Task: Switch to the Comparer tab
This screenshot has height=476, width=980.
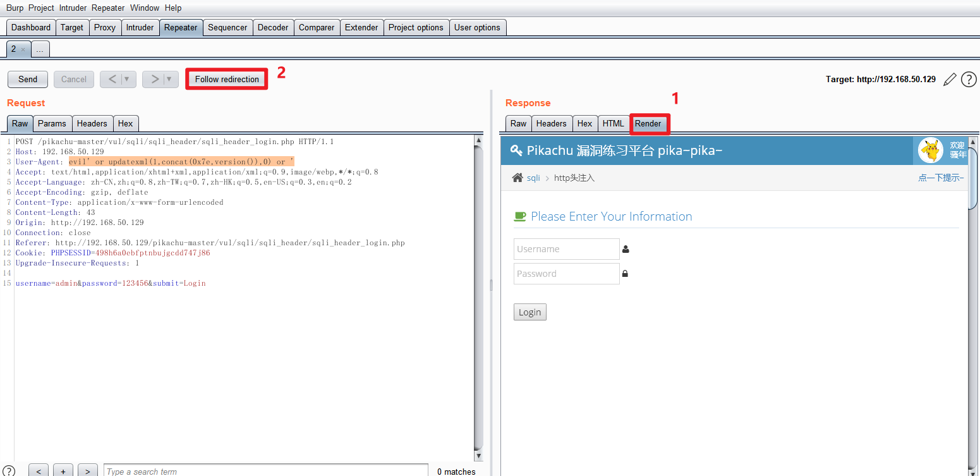Action: [317, 27]
